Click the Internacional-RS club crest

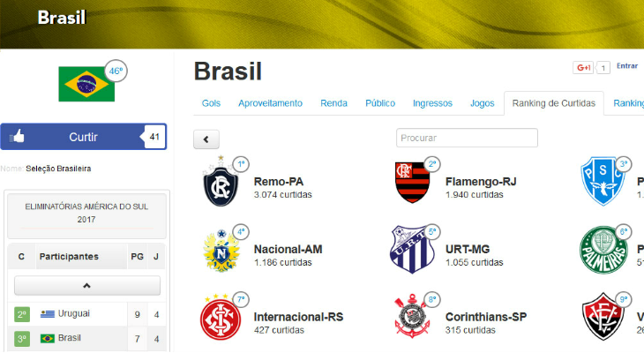pyautogui.click(x=221, y=317)
